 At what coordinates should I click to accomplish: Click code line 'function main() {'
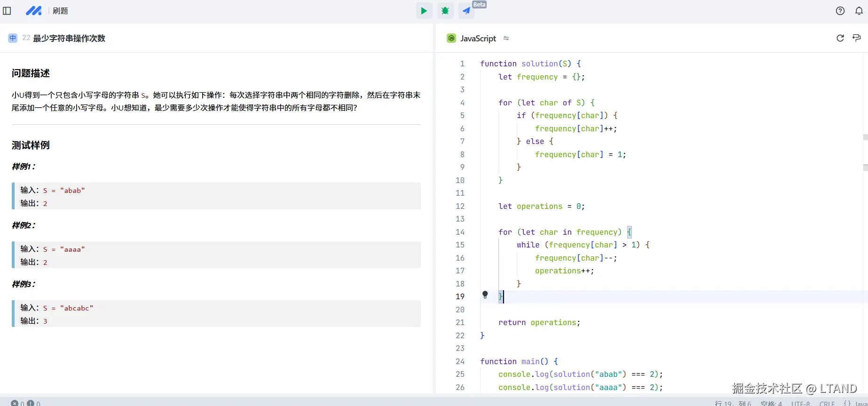pyautogui.click(x=519, y=361)
